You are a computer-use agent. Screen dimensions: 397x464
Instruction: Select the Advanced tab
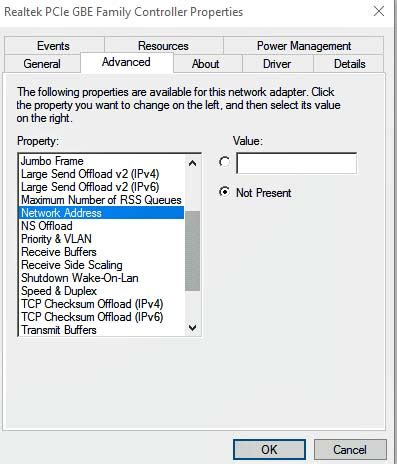(127, 62)
